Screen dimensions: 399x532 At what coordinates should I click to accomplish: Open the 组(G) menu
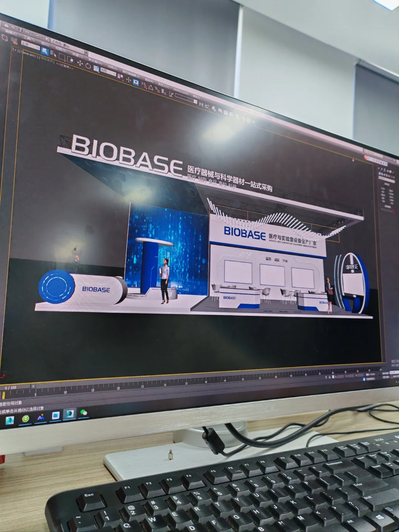(x=45, y=44)
